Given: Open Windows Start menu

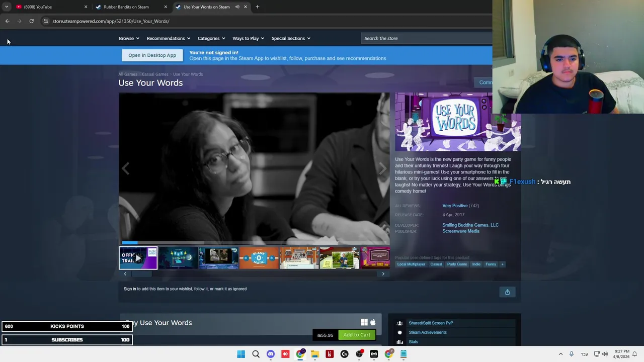Looking at the screenshot, I should pyautogui.click(x=241, y=354).
